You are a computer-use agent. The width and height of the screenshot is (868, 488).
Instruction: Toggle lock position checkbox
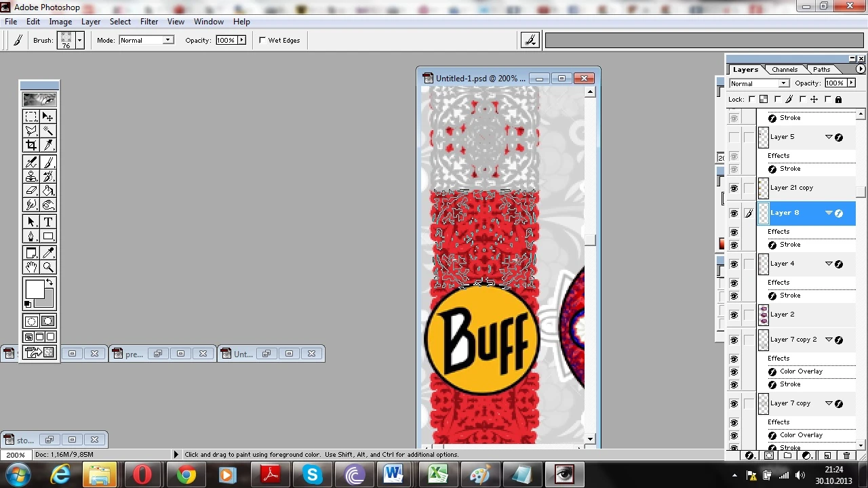802,100
